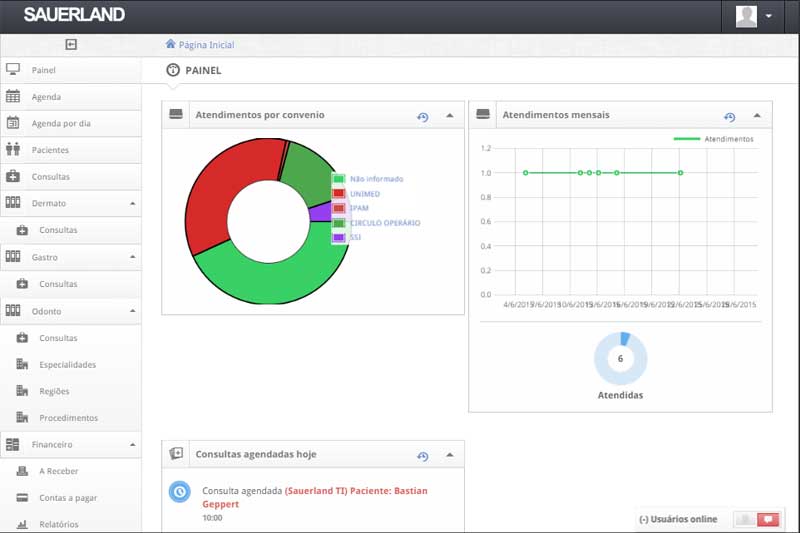Screen dimensions: 800x533
Task: Refresh the Atendimentos por convenio widget
Action: click(x=422, y=117)
